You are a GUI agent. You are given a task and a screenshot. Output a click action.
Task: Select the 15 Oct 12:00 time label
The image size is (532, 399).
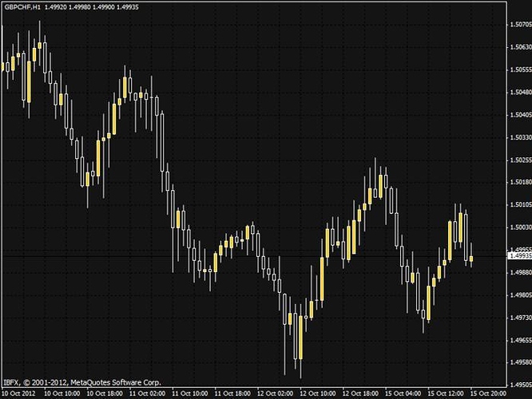tap(446, 393)
